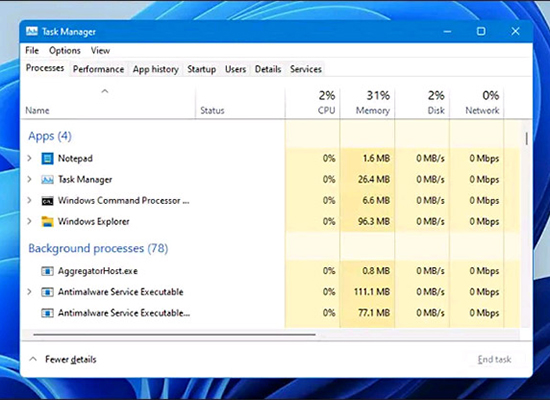
Task: Click the Notepad app icon
Action: 47,159
